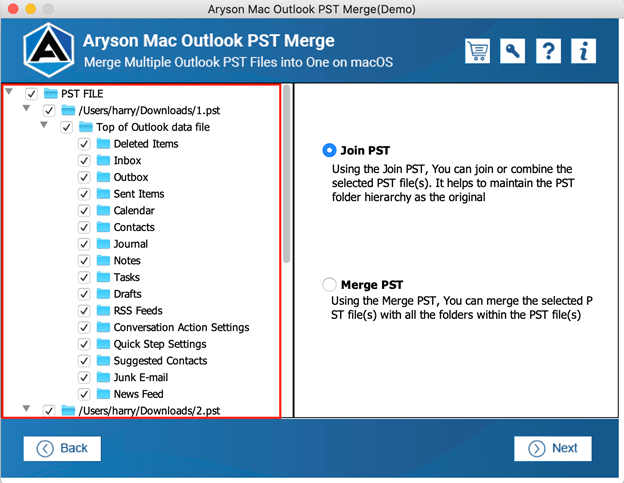The image size is (624, 483).
Task: Collapse Top of Outlook data file
Action: click(x=44, y=125)
